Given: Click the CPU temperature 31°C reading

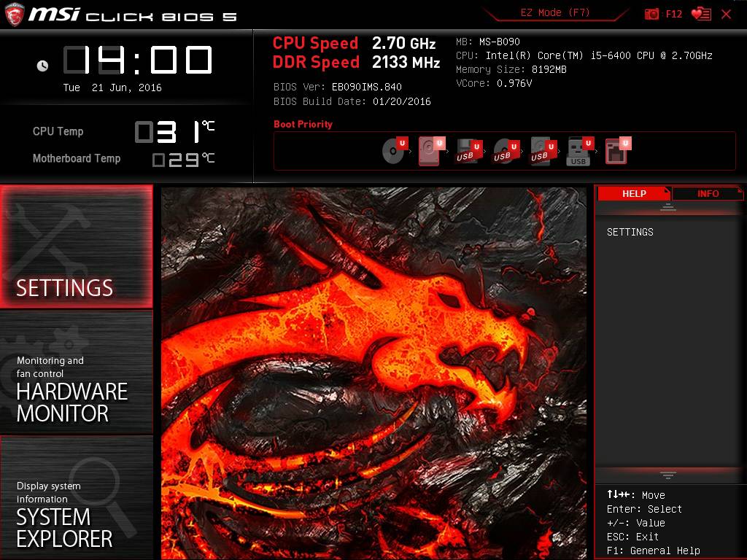Looking at the screenshot, I should point(175,131).
